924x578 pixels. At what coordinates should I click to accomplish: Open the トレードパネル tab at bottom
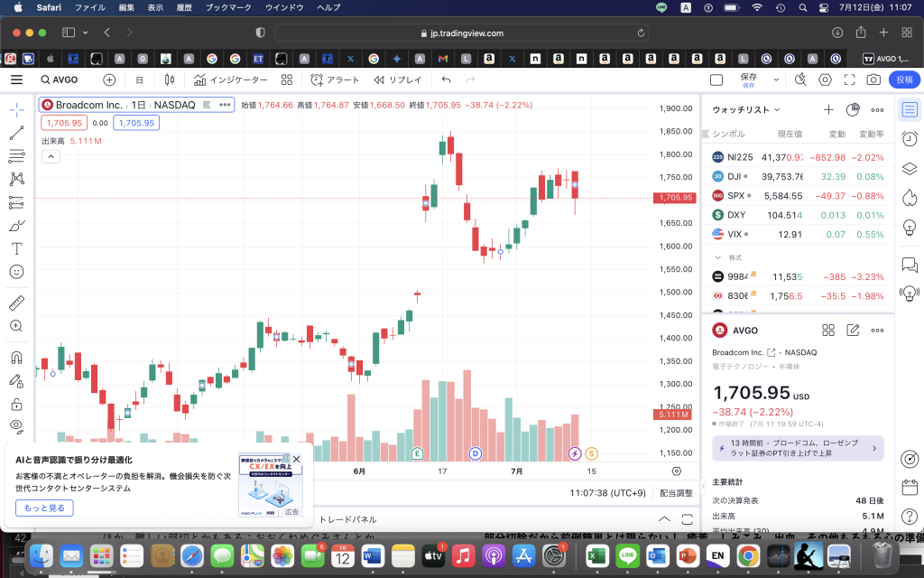[347, 519]
